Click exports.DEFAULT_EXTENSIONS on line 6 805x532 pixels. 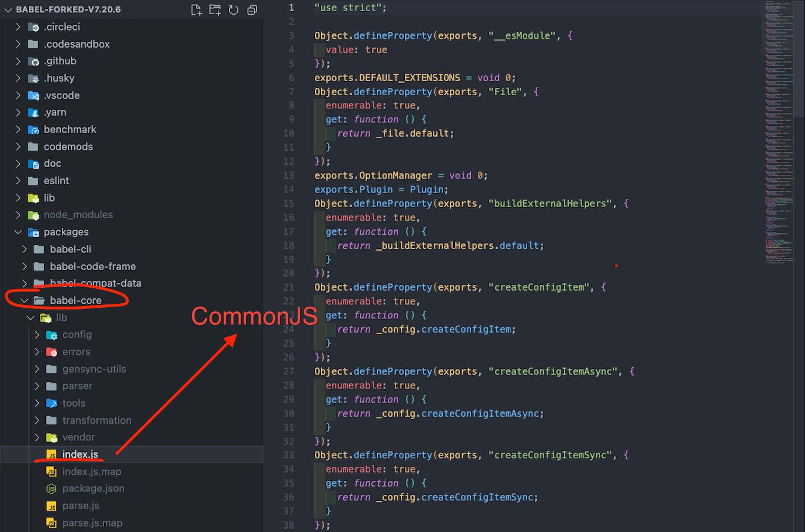[x=387, y=78]
